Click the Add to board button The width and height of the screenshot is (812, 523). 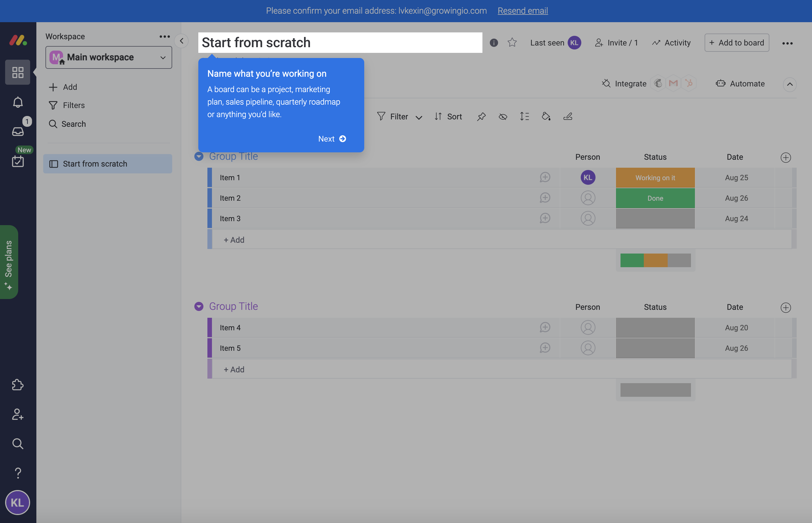[737, 43]
